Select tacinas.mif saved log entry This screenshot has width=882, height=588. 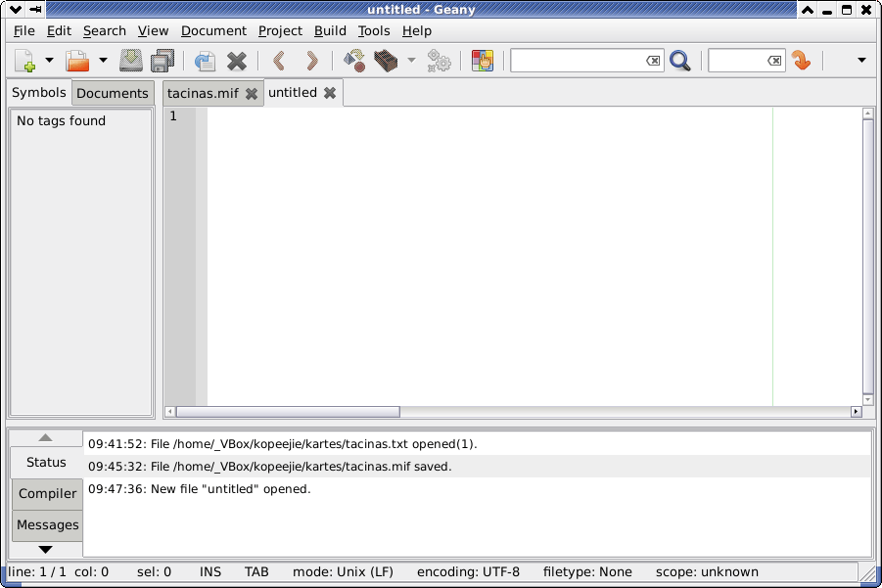click(x=477, y=467)
